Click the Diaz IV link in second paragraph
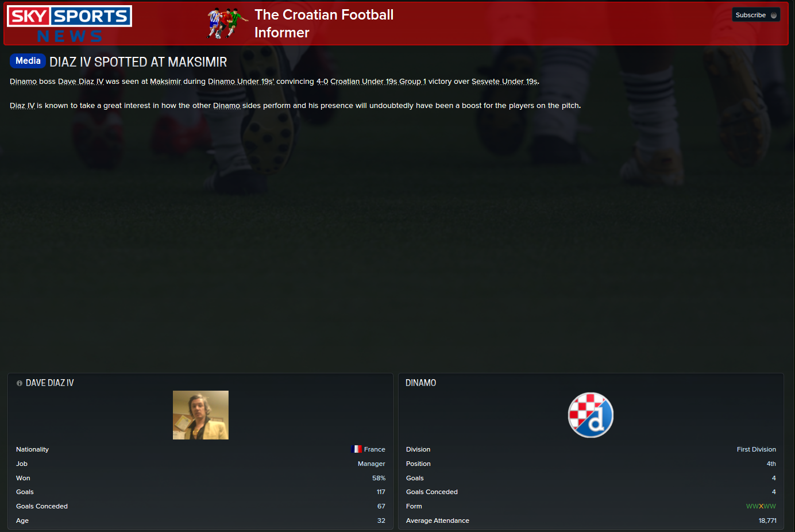 pos(22,106)
